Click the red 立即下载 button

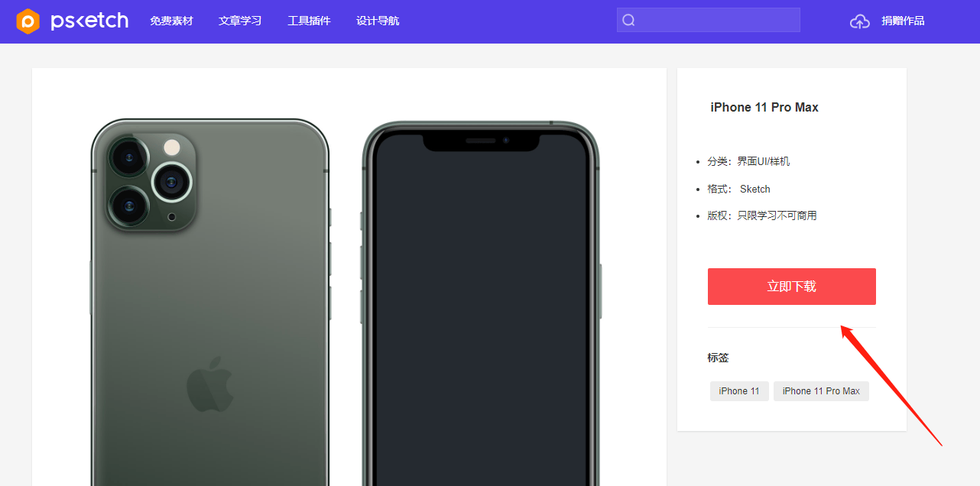coord(792,287)
